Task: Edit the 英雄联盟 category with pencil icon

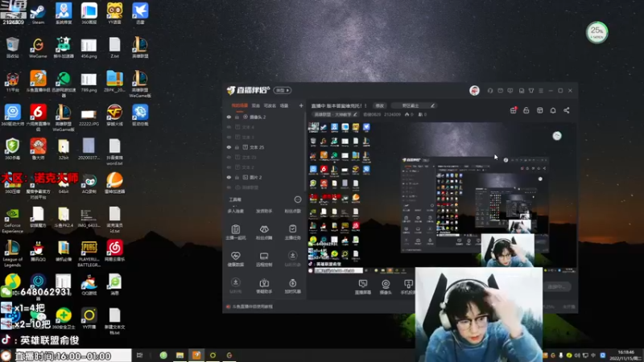Action: pyautogui.click(x=355, y=114)
